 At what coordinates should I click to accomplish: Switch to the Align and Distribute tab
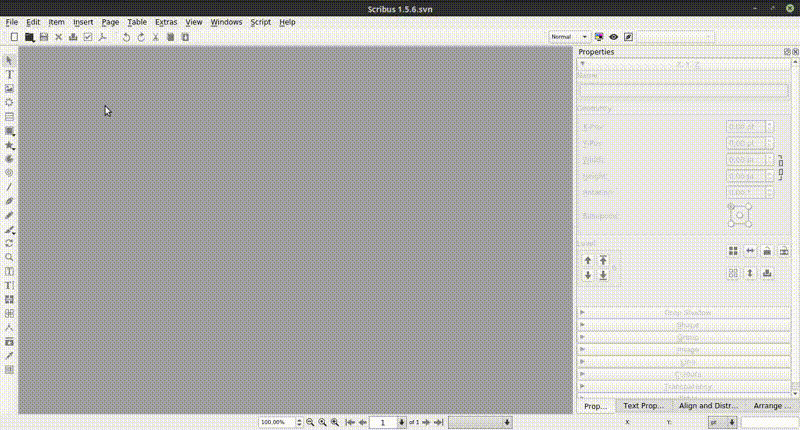708,406
